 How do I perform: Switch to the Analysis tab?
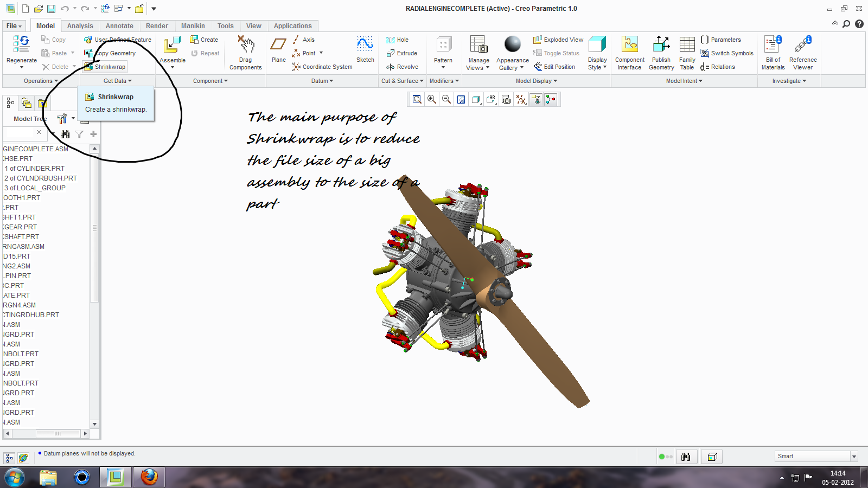[80, 26]
